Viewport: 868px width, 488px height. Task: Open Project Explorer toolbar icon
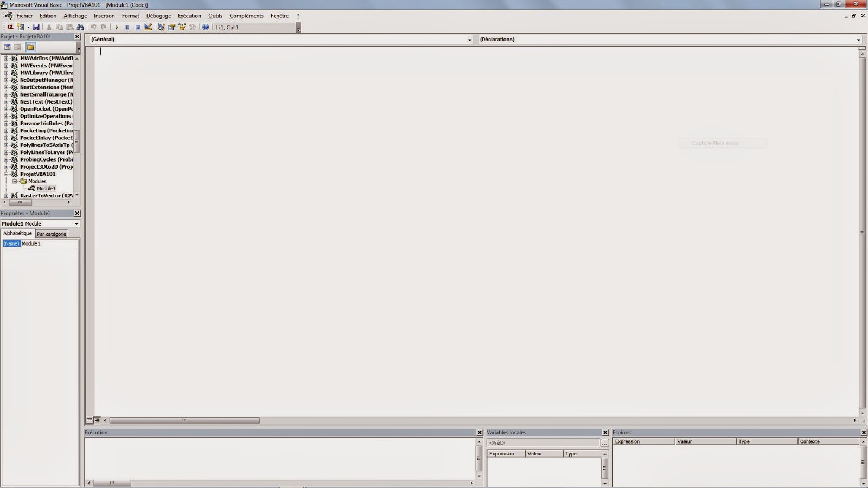pyautogui.click(x=161, y=27)
